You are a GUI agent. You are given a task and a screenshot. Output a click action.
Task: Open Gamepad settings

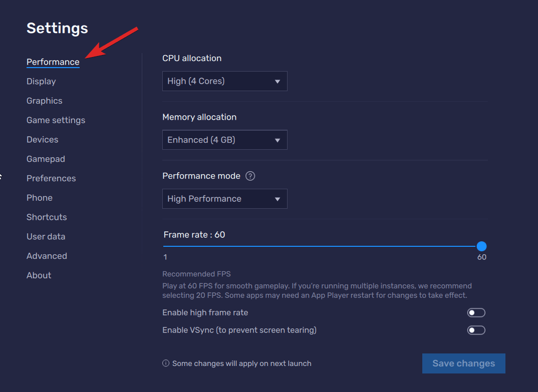coord(46,159)
